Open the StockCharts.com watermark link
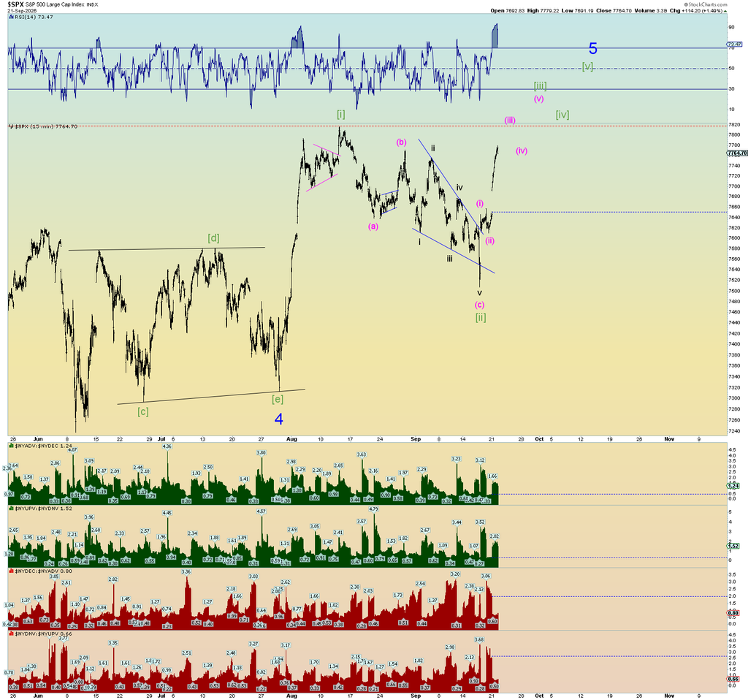Screen dimensions: 748x700 click(x=709, y=4)
